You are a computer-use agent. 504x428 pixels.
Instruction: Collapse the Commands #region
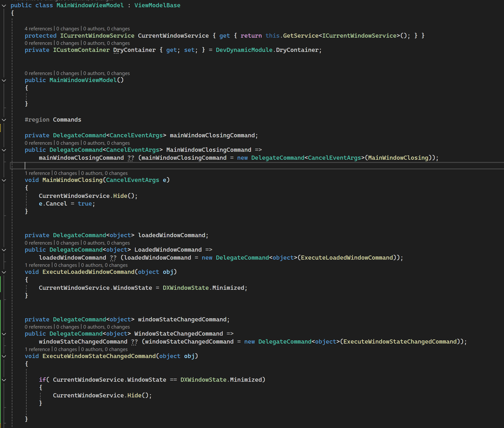4,120
